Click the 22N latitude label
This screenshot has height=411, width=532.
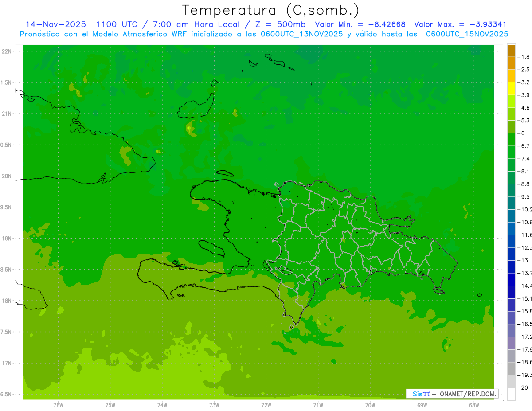tap(7, 51)
